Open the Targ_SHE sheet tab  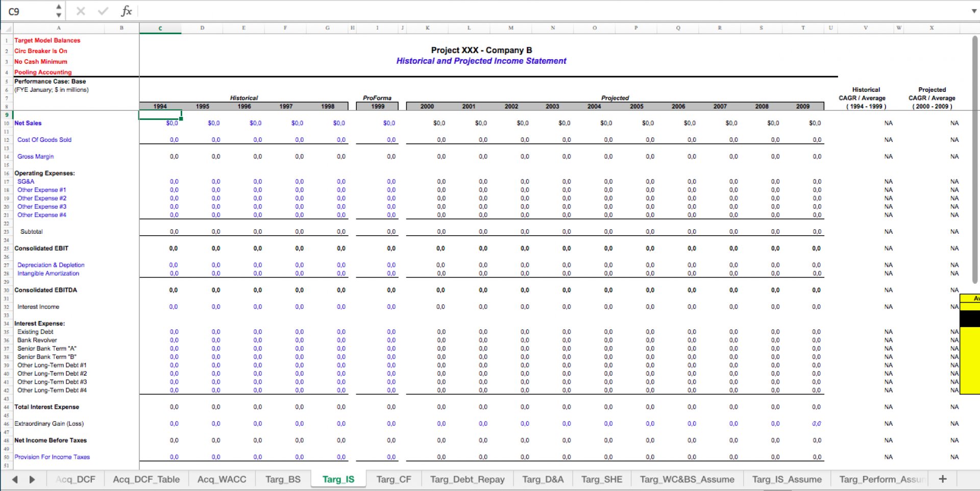click(x=602, y=479)
